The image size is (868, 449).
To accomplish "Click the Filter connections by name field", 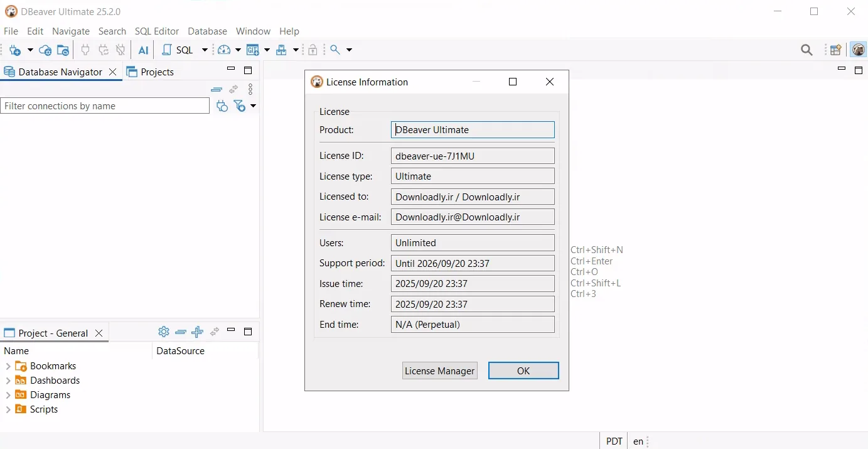I will pyautogui.click(x=105, y=106).
